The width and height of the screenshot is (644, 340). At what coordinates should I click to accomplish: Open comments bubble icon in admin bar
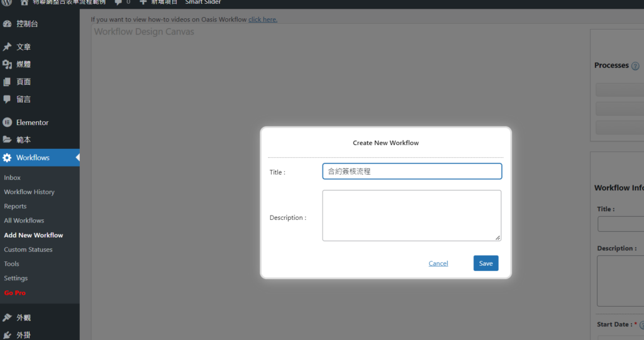click(118, 2)
